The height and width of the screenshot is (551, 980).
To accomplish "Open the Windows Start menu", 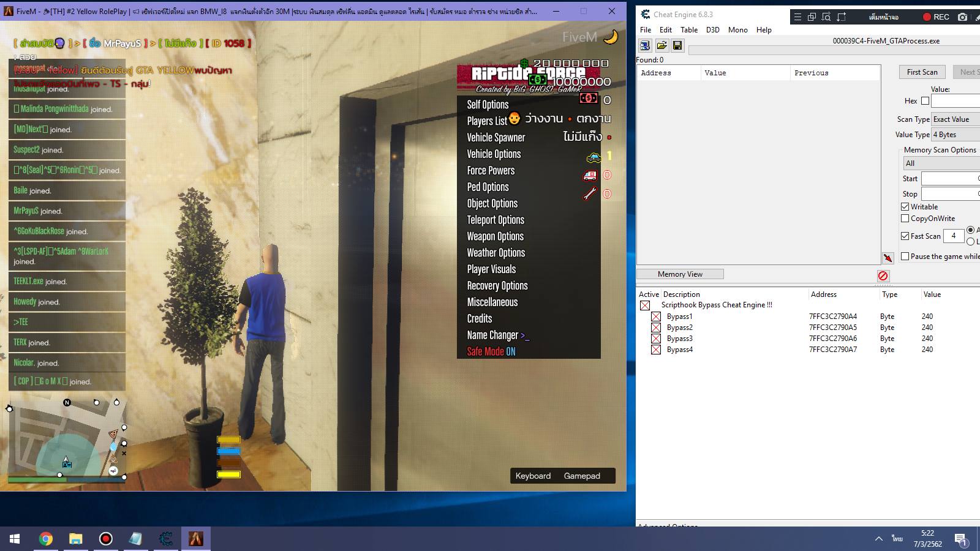I will coord(15,539).
